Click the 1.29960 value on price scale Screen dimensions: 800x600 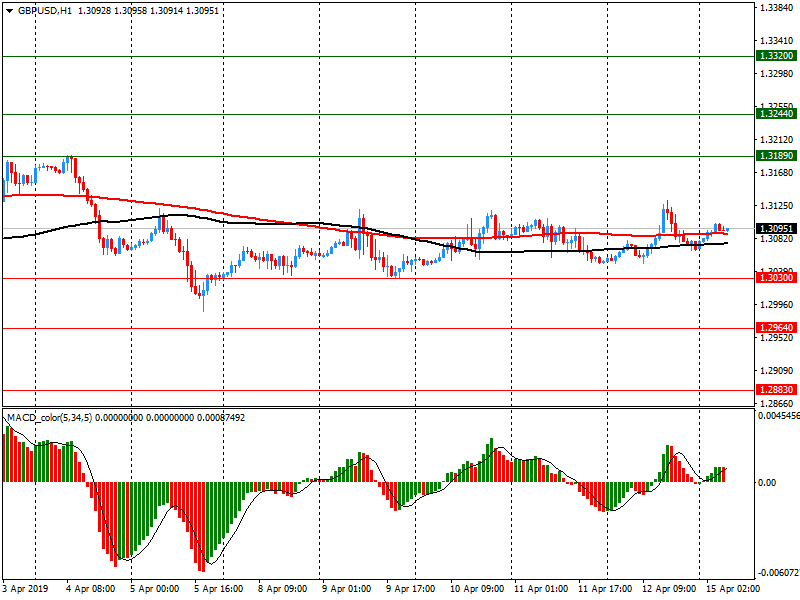(777, 305)
